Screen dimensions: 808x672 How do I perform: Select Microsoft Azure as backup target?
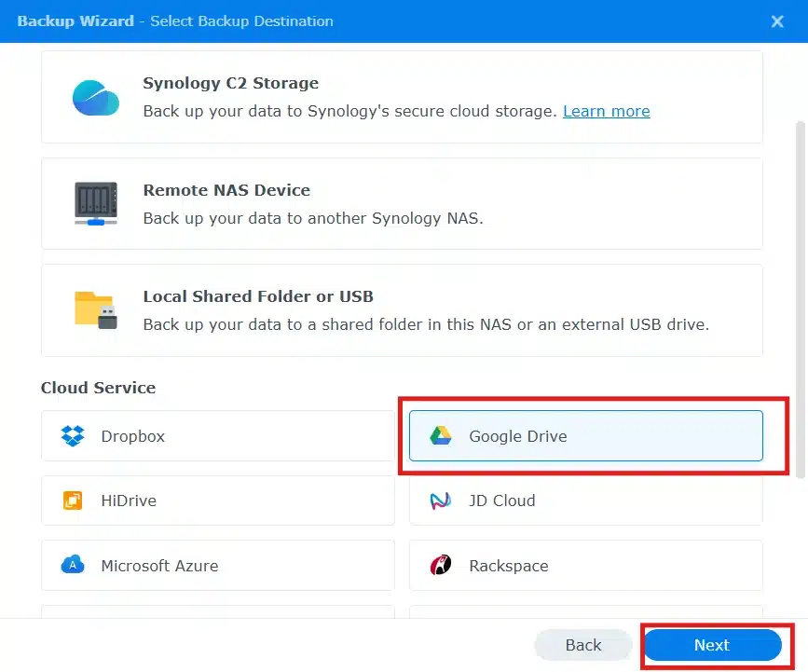coord(218,565)
